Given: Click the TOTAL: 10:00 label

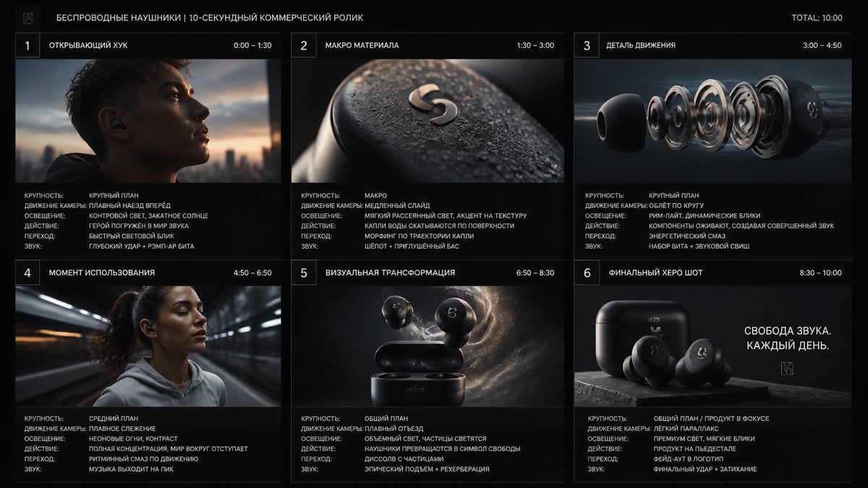Looking at the screenshot, I should coord(817,17).
